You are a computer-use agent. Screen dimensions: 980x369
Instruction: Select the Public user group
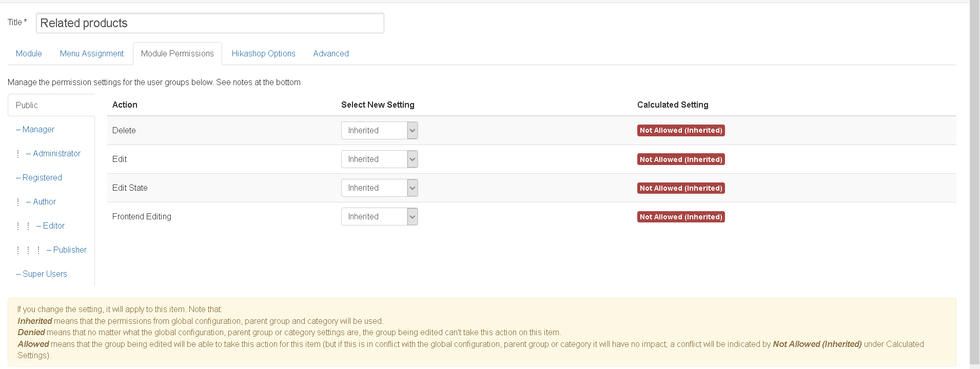coord(27,106)
